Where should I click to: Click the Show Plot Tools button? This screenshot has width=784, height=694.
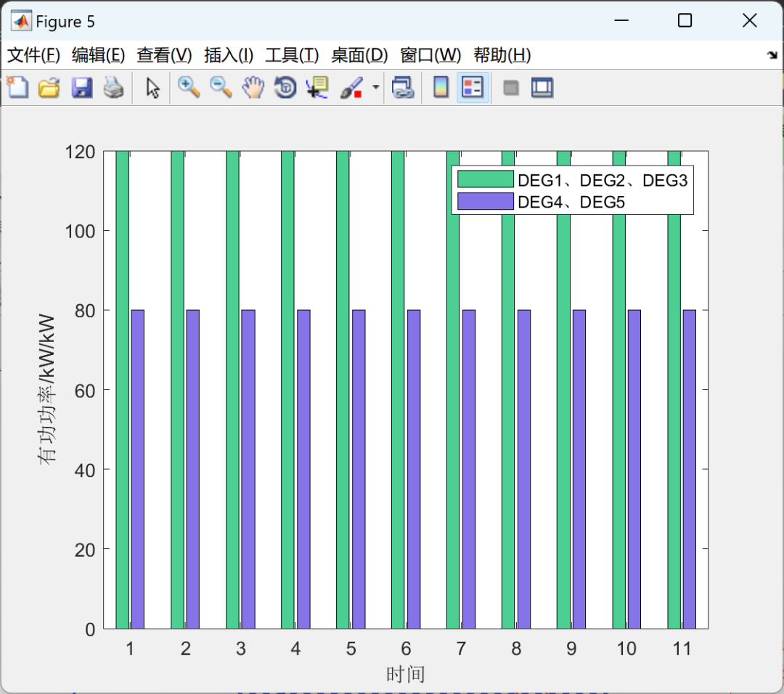click(542, 88)
